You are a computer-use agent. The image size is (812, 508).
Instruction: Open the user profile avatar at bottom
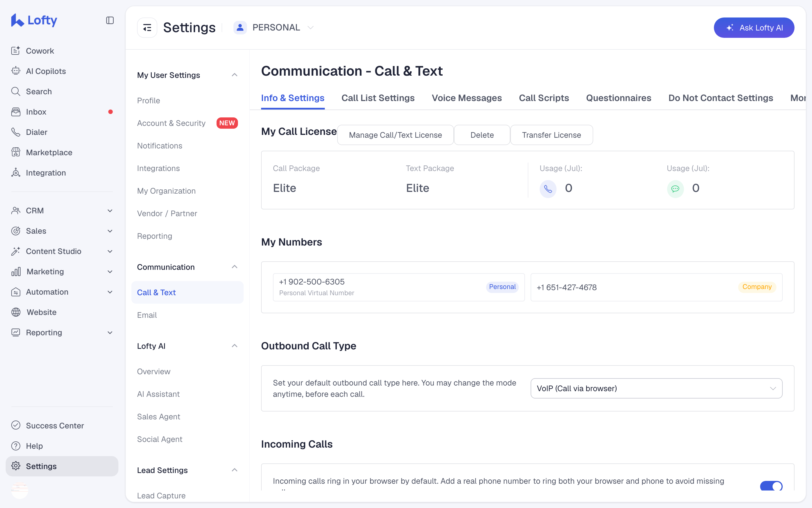tap(20, 490)
